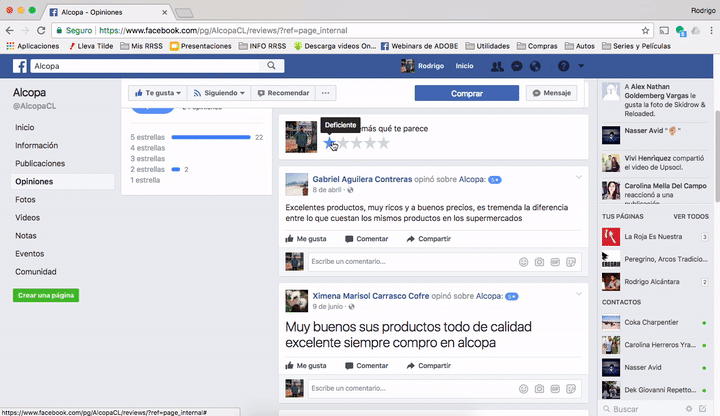Select the third rating star
The width and height of the screenshot is (720, 416).
coord(356,143)
